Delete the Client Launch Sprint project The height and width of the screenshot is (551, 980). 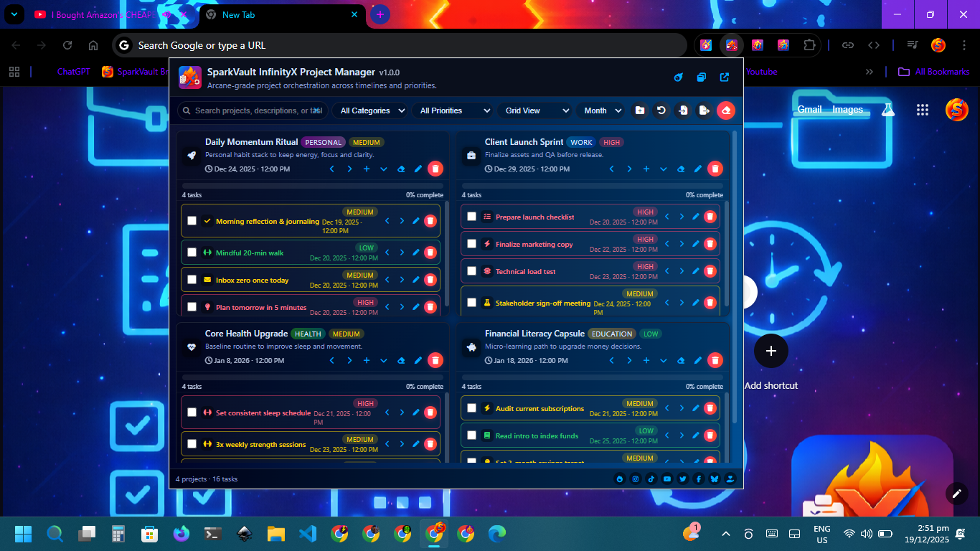click(x=715, y=169)
